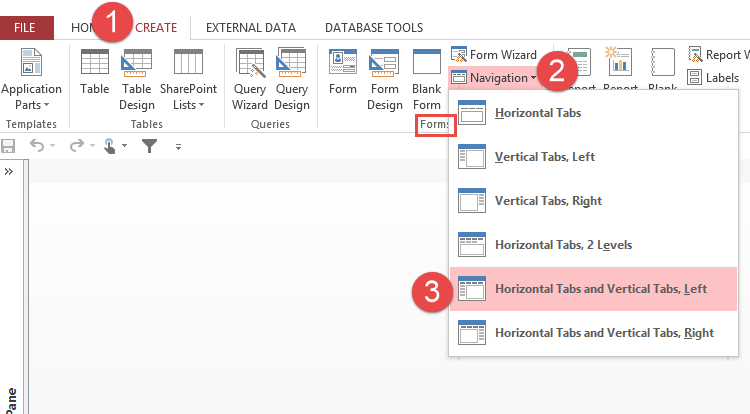Expand the Redo dropdown arrow

tap(92, 146)
